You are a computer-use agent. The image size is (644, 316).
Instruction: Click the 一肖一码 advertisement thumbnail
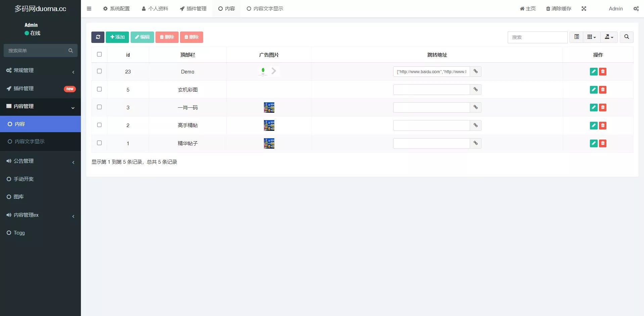(269, 107)
